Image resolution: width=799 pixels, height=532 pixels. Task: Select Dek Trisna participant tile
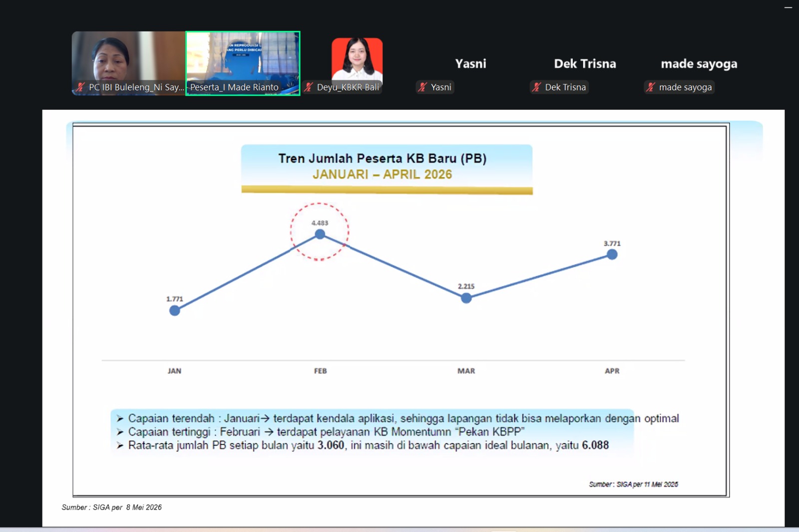click(585, 63)
